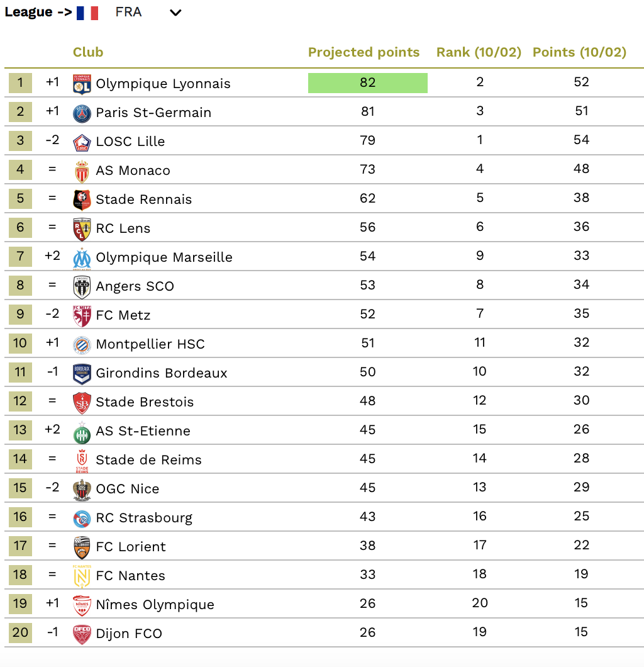This screenshot has width=644, height=667.
Task: Open the Montpellier HSC club link
Action: click(150, 344)
